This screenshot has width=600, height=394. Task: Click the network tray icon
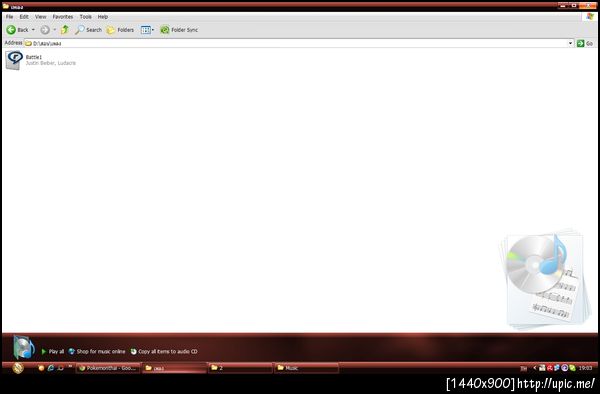(x=542, y=368)
